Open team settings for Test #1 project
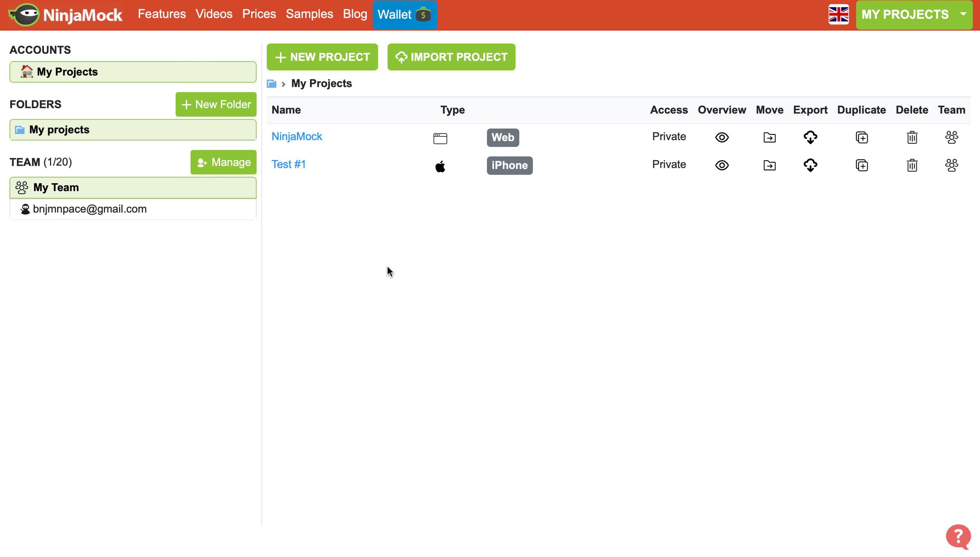Viewport: 980px width, 557px height. pyautogui.click(x=951, y=165)
